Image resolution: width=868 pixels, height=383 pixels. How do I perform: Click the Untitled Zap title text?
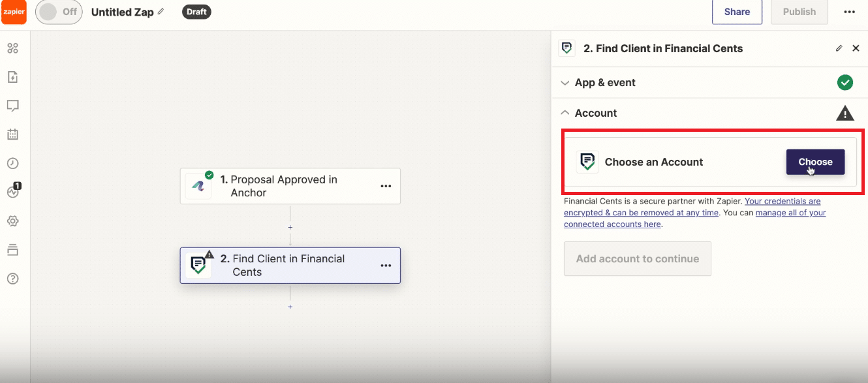pos(123,12)
